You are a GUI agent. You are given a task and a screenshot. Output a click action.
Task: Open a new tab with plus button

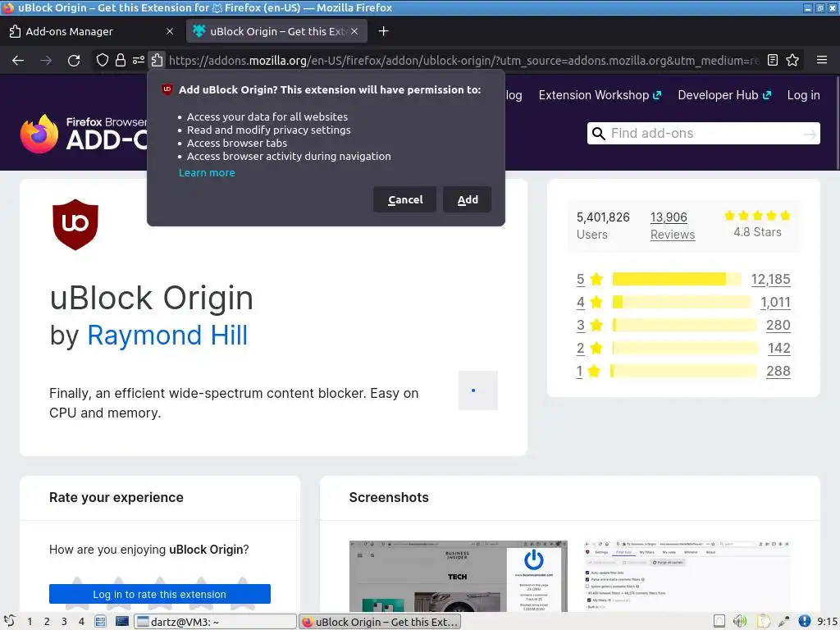(383, 31)
